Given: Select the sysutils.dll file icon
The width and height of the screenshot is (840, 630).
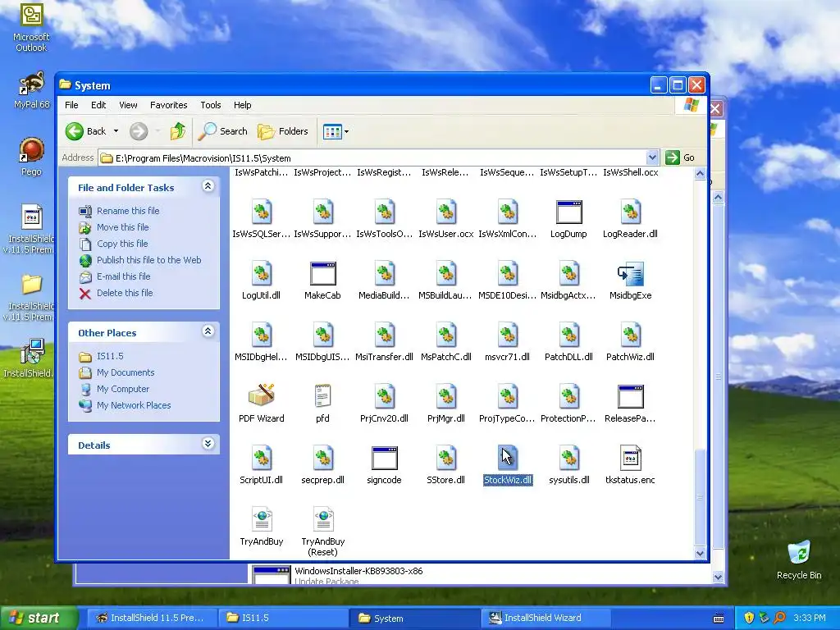Looking at the screenshot, I should [569, 458].
